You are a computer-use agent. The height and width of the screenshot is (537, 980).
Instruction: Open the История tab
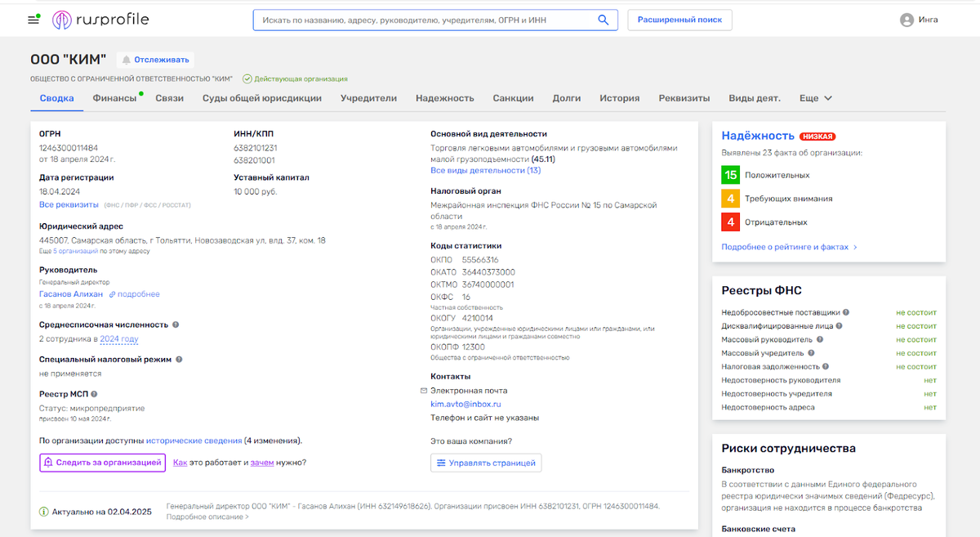[620, 98]
